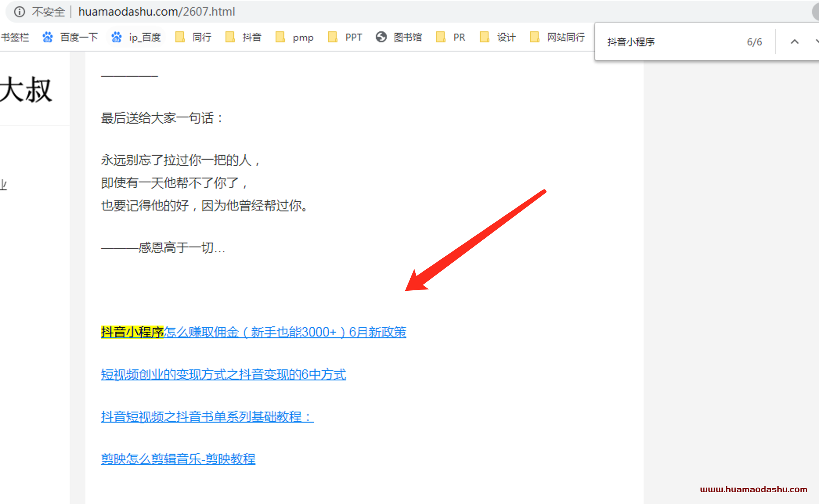Open the 抖音 bookmark folder
Viewport: 819px width, 504px height.
tap(244, 37)
